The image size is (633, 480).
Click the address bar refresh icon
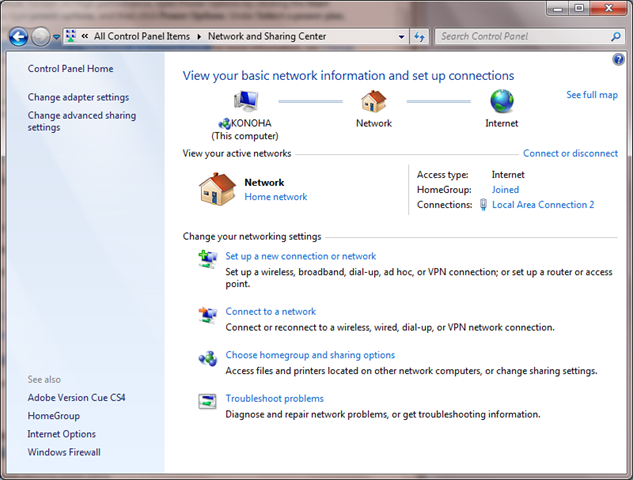coord(420,37)
